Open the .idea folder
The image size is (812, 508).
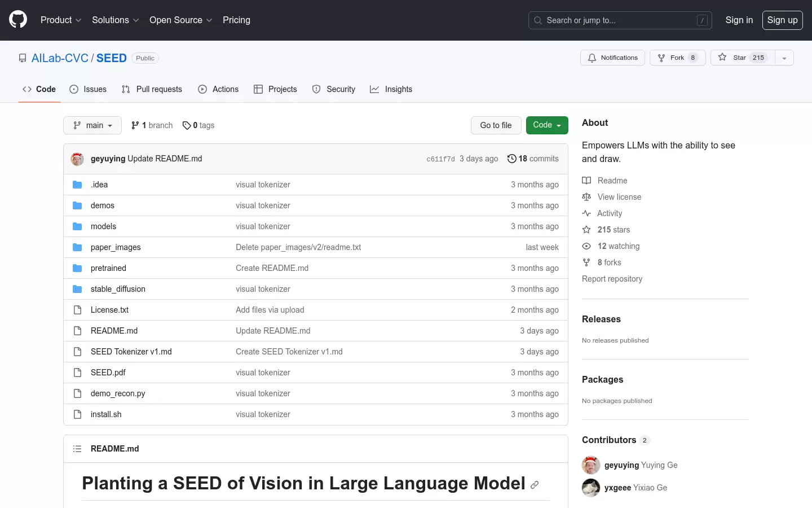(x=99, y=185)
